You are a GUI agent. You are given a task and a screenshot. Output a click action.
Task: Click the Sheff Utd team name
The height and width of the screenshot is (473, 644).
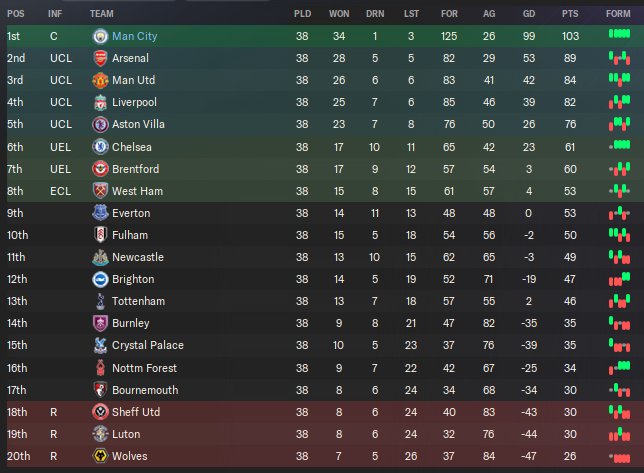pyautogui.click(x=136, y=412)
